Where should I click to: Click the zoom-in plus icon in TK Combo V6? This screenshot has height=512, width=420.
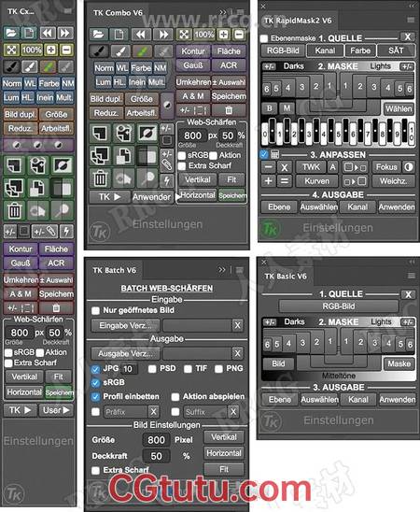224,34
